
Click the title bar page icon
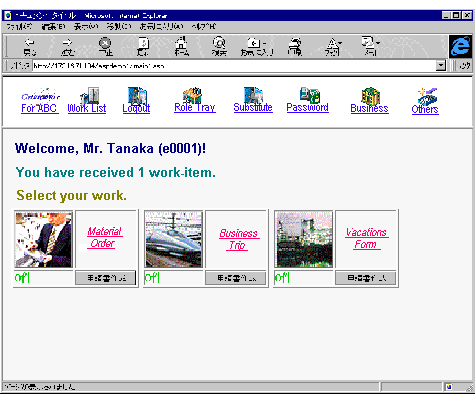click(8, 15)
